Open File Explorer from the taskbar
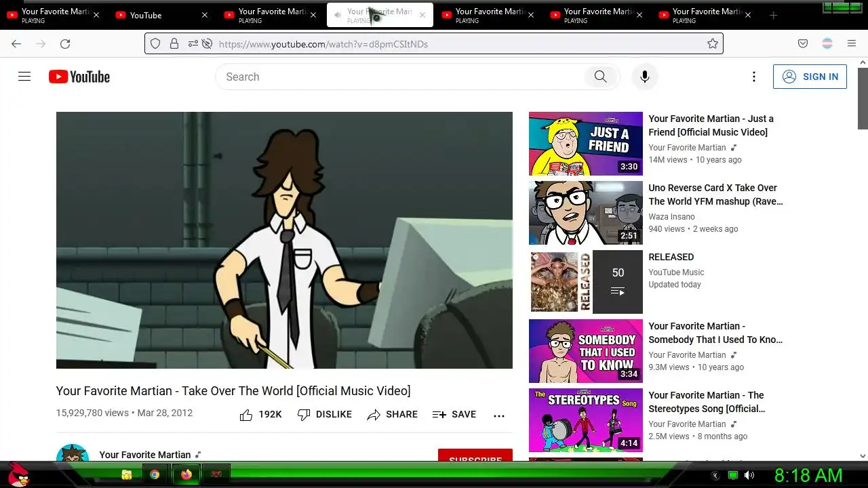The image size is (868, 488). click(x=127, y=474)
